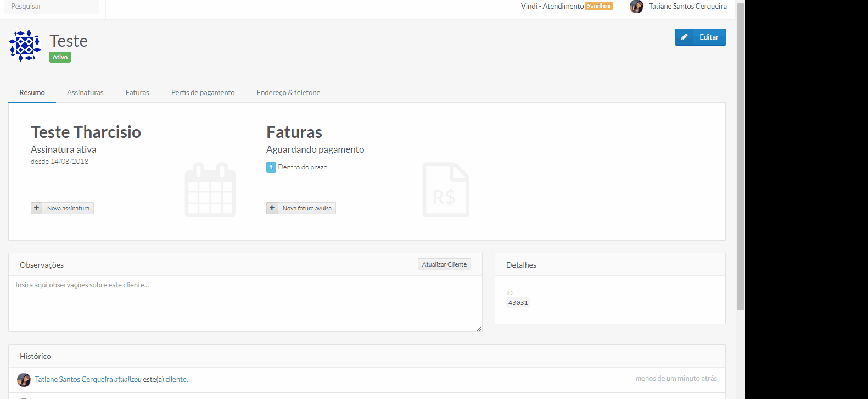Image resolution: width=868 pixels, height=399 pixels.
Task: Click the pencil icon on Editar button
Action: (684, 37)
